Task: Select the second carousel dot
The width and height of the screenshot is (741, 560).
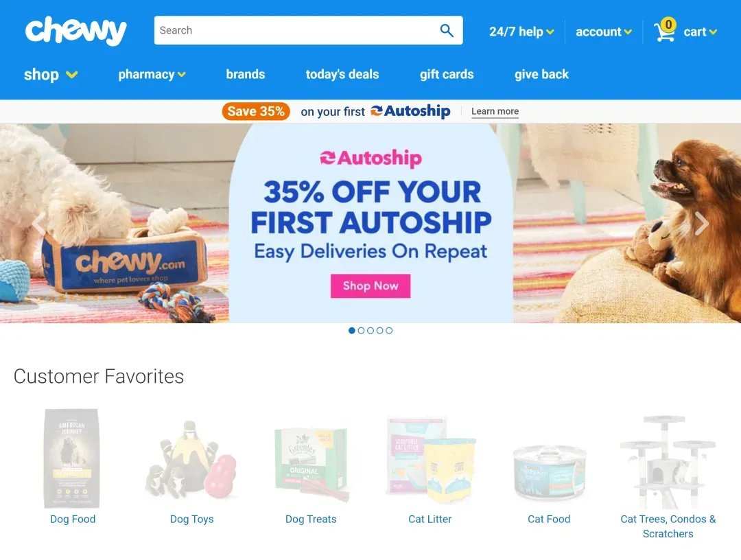Action: click(361, 330)
